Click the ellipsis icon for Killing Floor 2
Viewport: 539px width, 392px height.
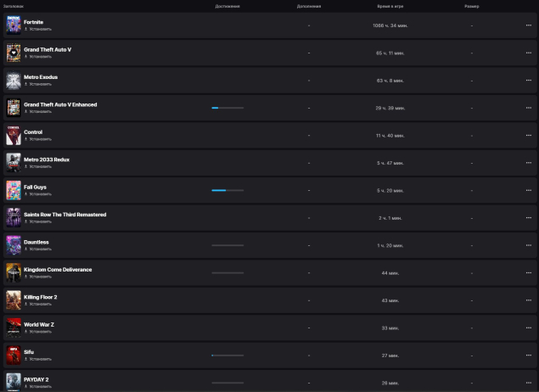click(528, 300)
